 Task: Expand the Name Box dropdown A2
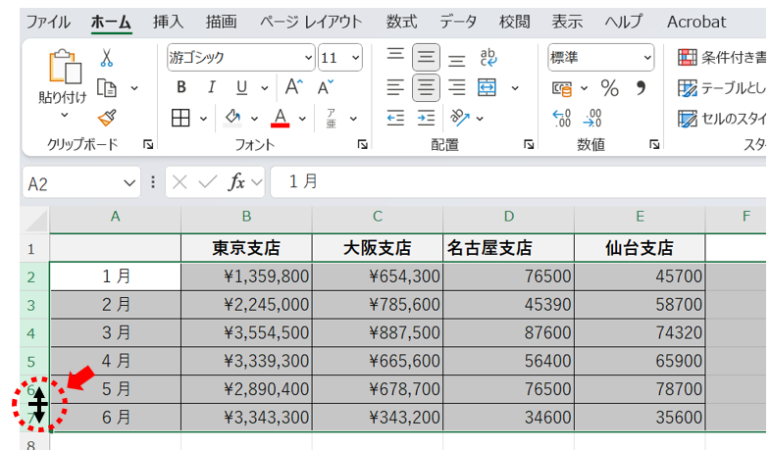coord(129,183)
